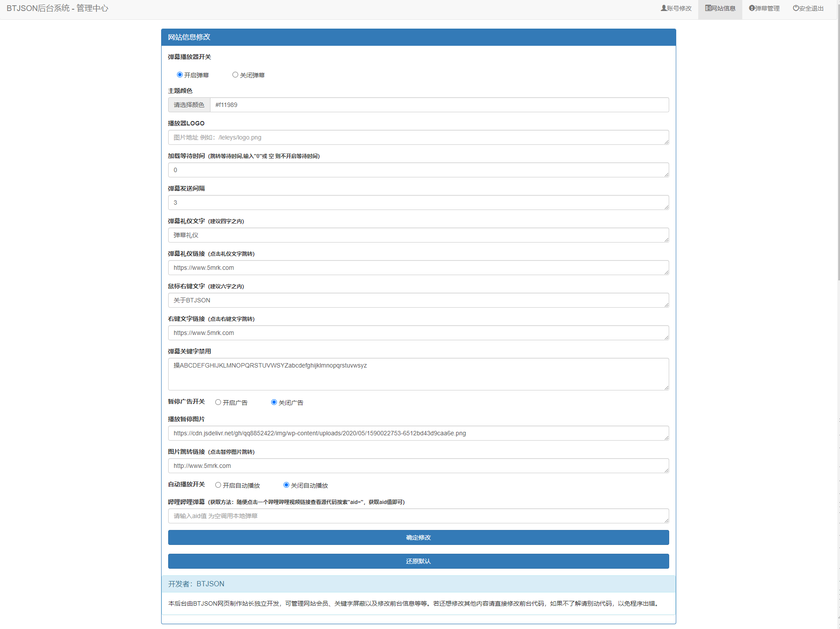Click the info icon beside 弹幕管理

752,8
